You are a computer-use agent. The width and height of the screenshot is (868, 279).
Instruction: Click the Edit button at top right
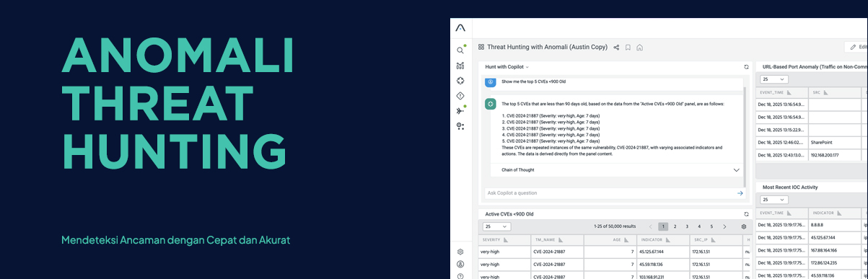coord(856,47)
